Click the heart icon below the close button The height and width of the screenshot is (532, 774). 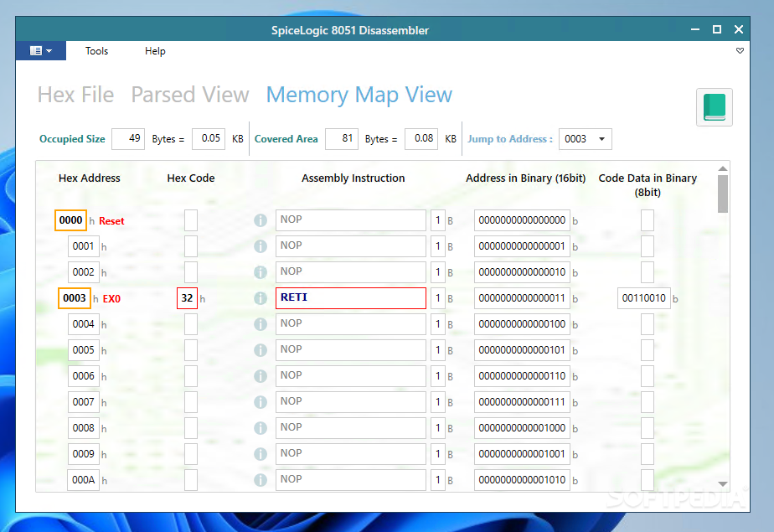pos(740,51)
